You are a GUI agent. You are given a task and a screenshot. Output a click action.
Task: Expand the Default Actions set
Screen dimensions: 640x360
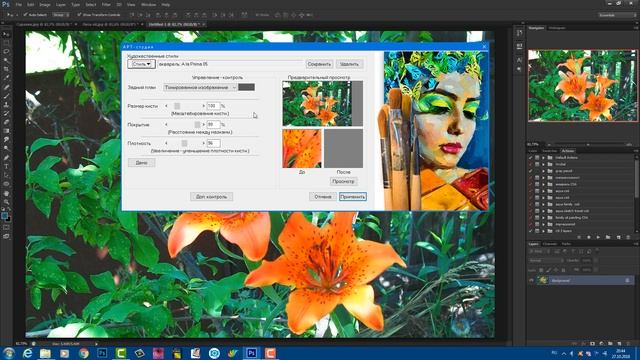coord(543,158)
